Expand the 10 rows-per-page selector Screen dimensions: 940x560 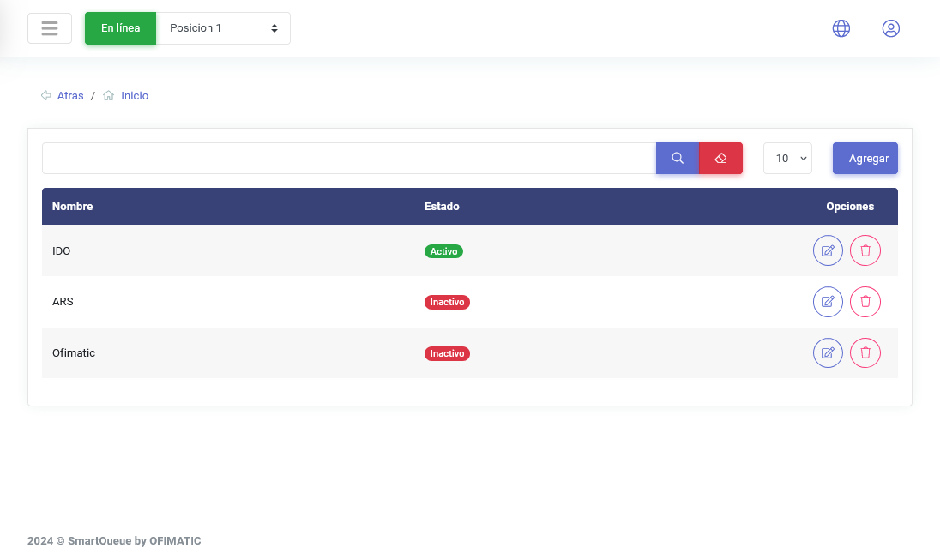tap(787, 159)
